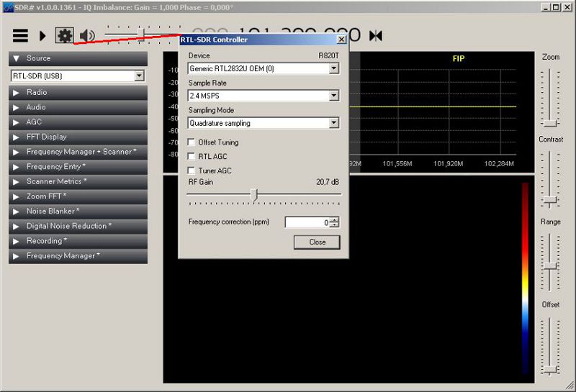The height and width of the screenshot is (392, 576).
Task: Expand the Audio panel
Action: (x=78, y=107)
